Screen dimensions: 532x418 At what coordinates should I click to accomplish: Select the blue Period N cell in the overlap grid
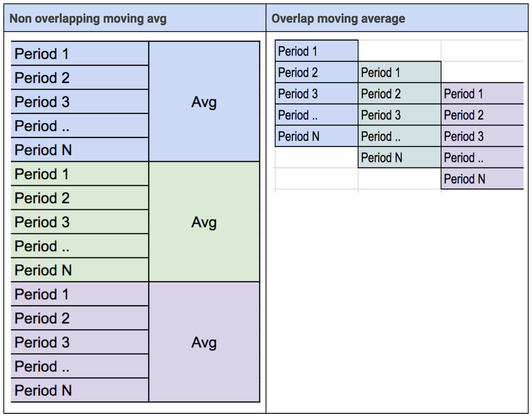click(316, 136)
